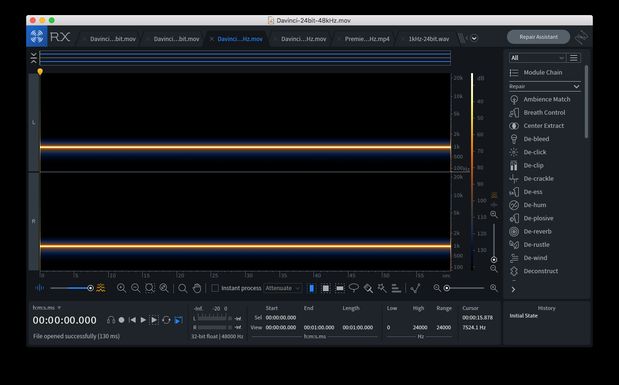This screenshot has height=385, width=619.
Task: Toggle headphone monitoring icon
Action: 111,320
